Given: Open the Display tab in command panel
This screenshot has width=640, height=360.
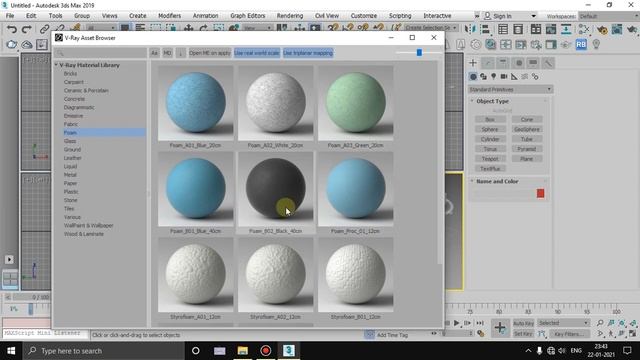Looking at the screenshot, I should pos(533,62).
